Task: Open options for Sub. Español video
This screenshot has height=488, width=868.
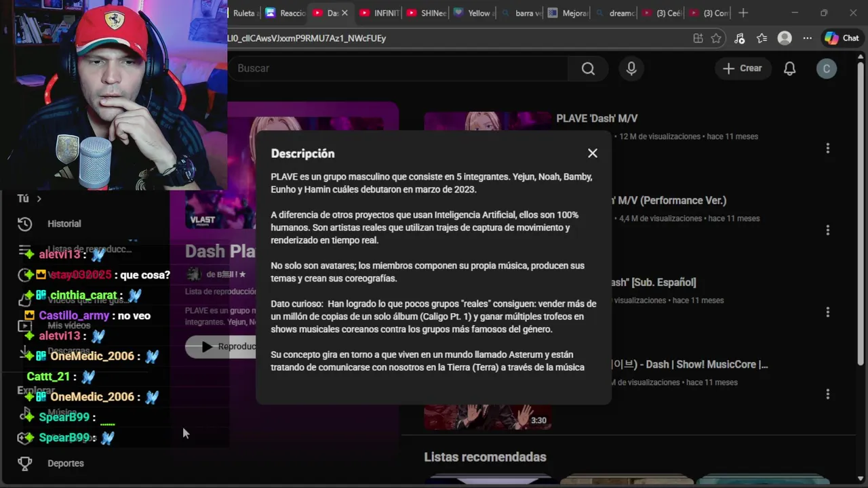Action: [827, 312]
